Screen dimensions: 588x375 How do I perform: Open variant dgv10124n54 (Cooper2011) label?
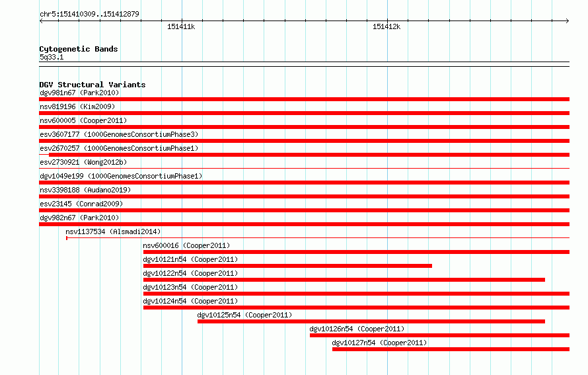point(190,301)
